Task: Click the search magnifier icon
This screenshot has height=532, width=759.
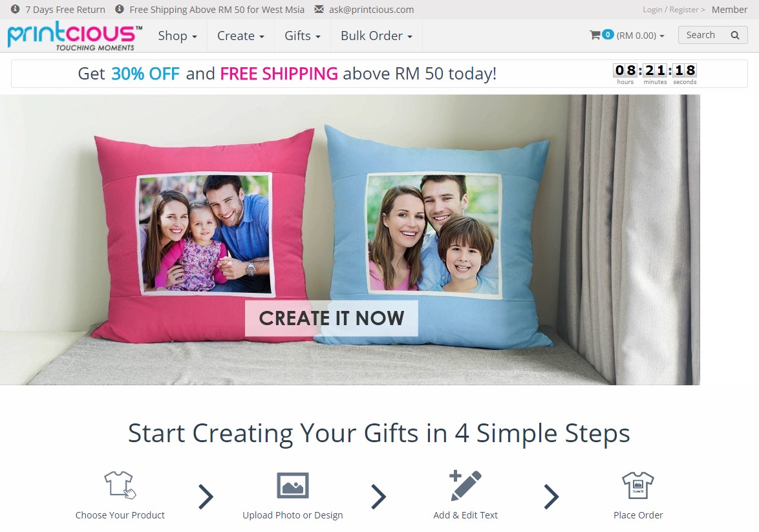Action: tap(735, 36)
